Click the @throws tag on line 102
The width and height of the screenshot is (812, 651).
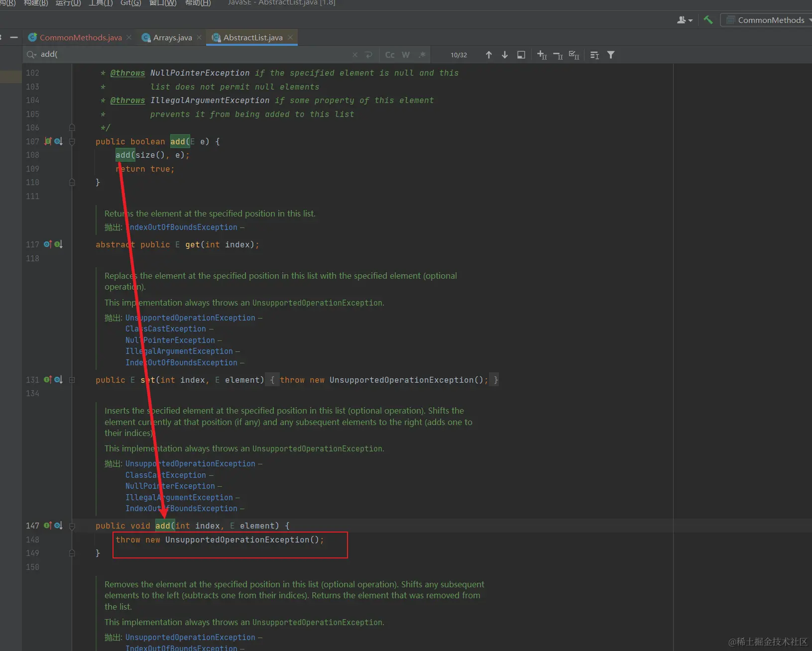point(128,73)
